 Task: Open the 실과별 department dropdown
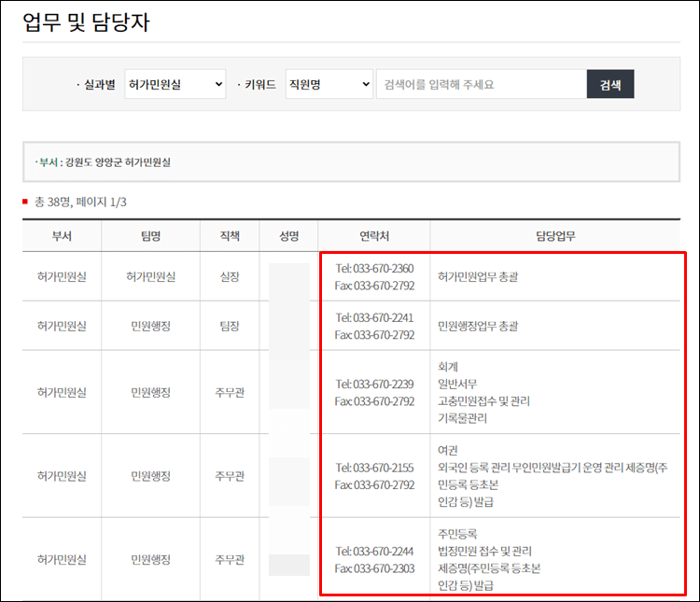[x=175, y=84]
